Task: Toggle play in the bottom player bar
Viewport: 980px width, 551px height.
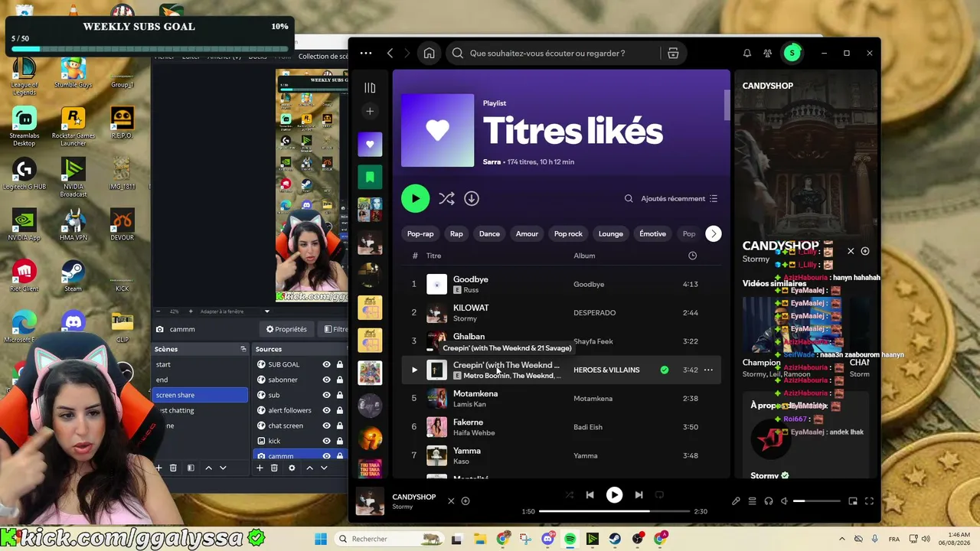Action: [x=614, y=495]
